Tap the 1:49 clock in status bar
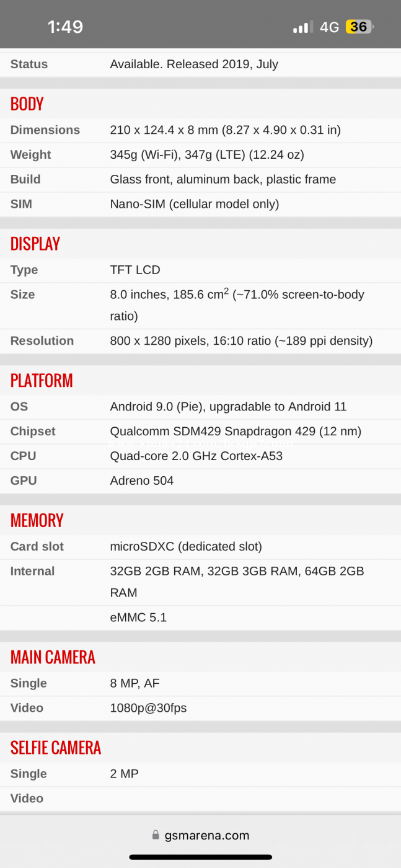401x868 pixels. point(65,27)
